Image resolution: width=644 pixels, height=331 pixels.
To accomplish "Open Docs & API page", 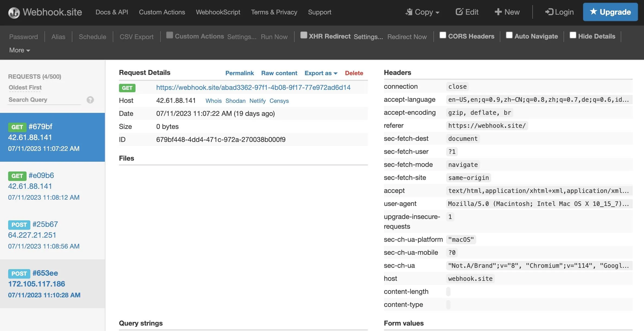I will 112,12.
